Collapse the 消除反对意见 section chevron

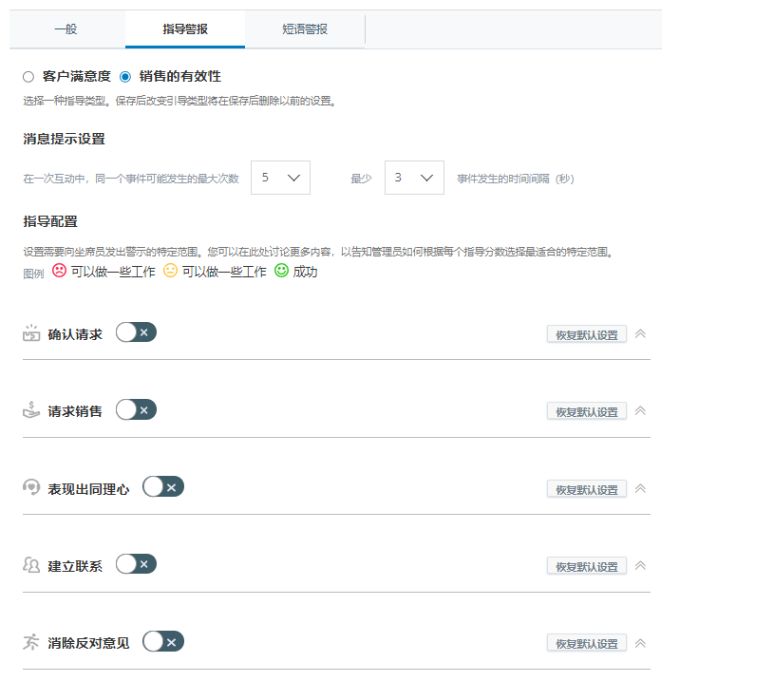[640, 643]
